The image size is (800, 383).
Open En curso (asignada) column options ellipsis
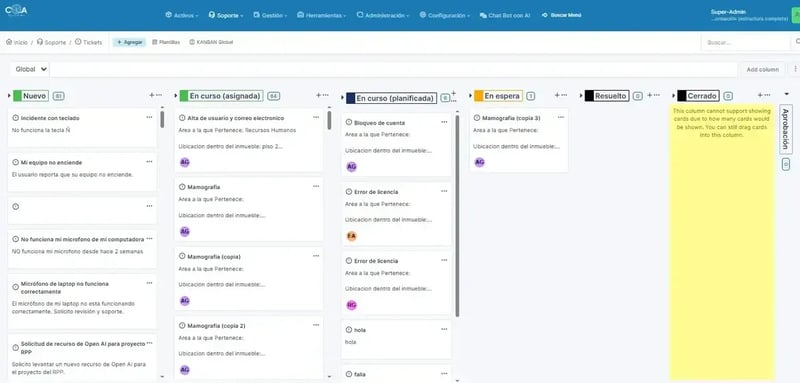(326, 95)
